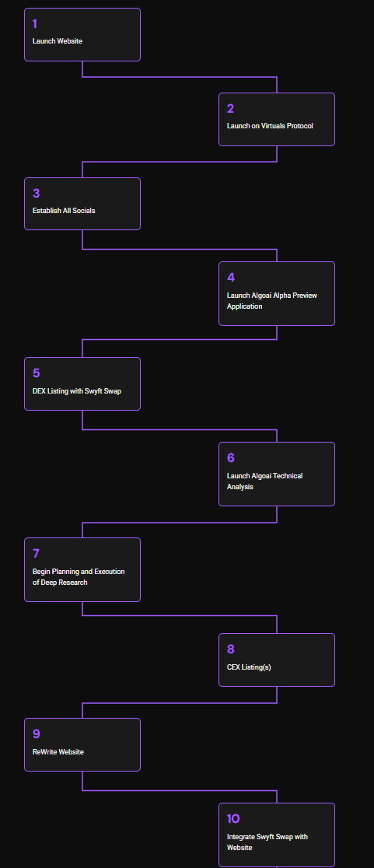Click the number 3 step heading

pyautogui.click(x=36, y=193)
